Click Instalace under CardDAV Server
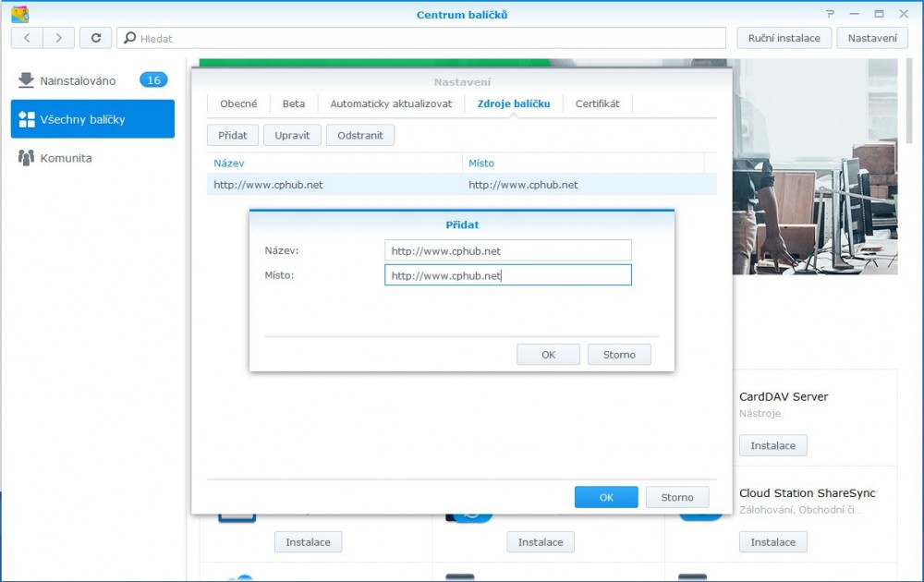Image resolution: width=924 pixels, height=582 pixels. (772, 445)
